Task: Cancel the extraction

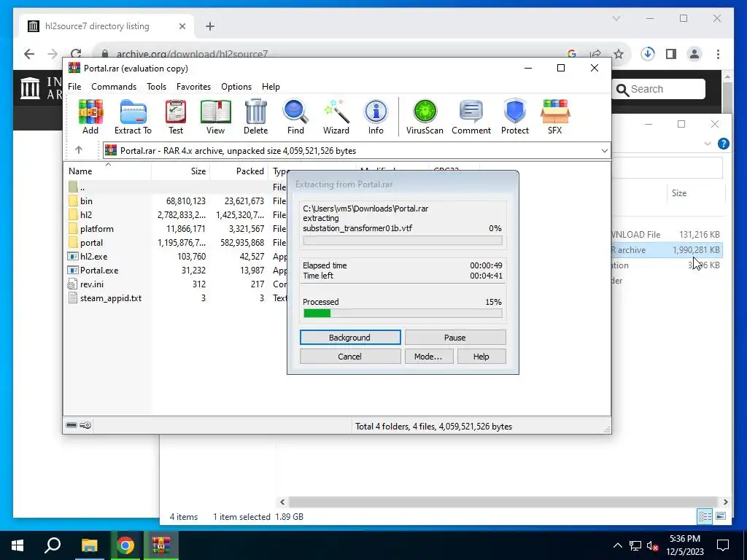Action: (350, 357)
